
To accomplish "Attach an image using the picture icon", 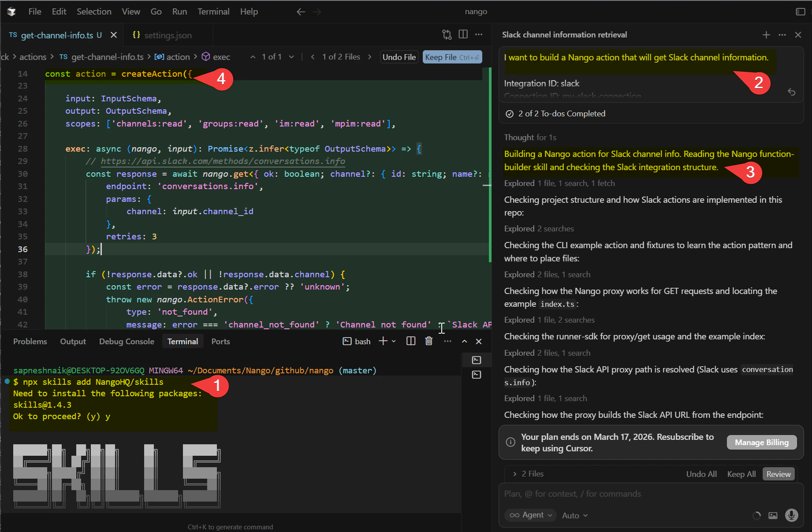I will 773,515.
